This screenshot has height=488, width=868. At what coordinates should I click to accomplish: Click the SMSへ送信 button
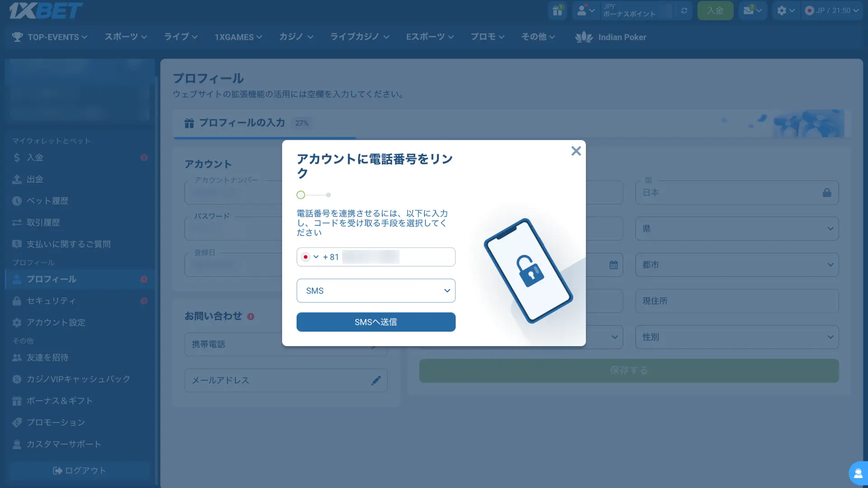coord(376,322)
